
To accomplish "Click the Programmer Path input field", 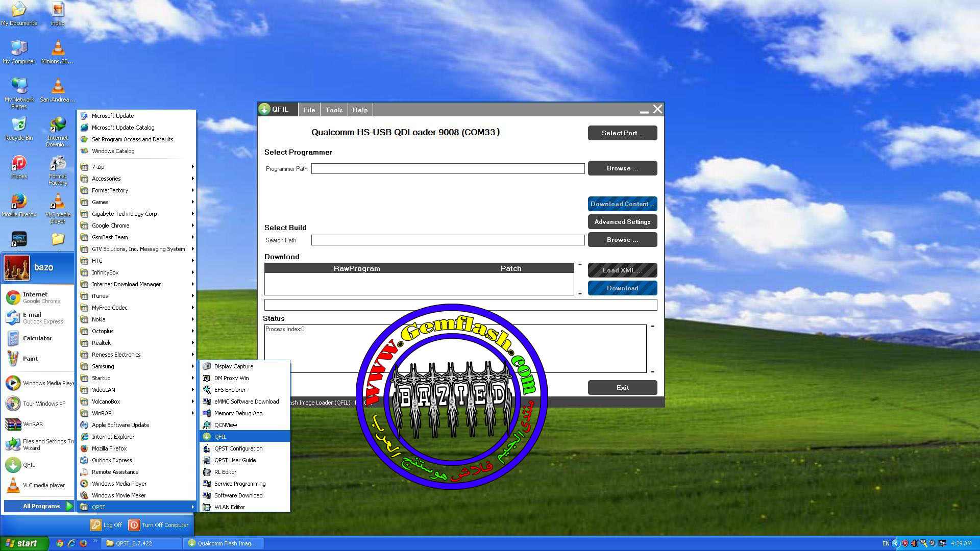I will [448, 169].
